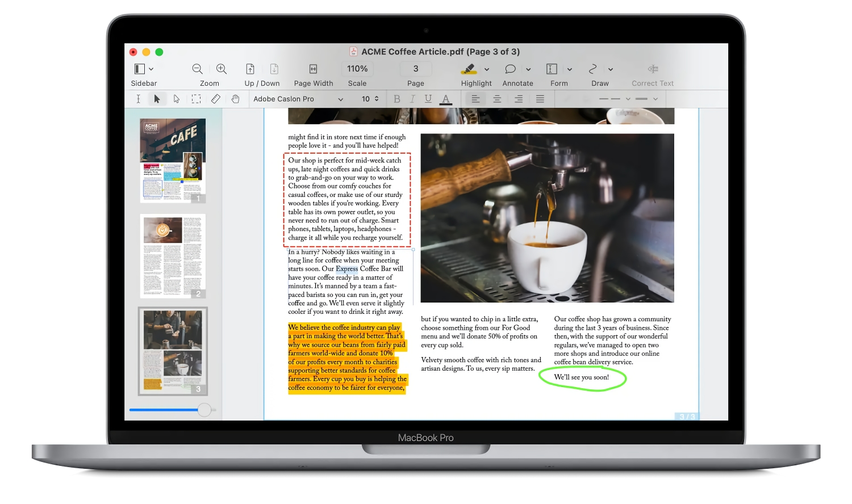Fit document to Page Width
The height and width of the screenshot is (504, 852).
(x=313, y=69)
